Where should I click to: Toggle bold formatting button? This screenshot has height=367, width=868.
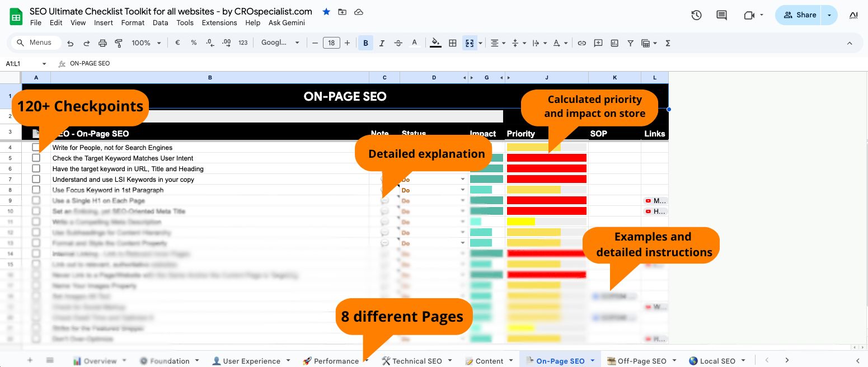coord(365,43)
